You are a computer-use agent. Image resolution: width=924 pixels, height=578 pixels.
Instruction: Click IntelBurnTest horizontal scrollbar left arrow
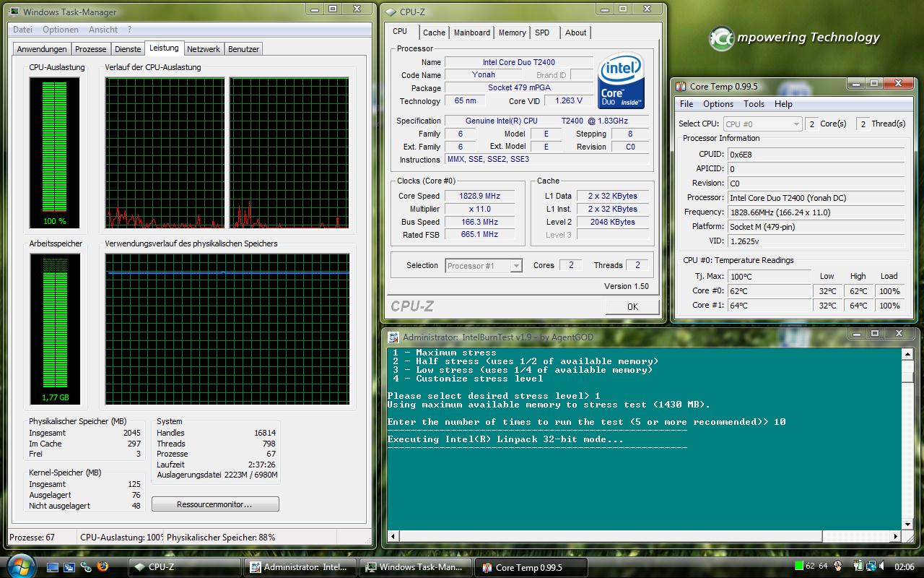tap(393, 537)
